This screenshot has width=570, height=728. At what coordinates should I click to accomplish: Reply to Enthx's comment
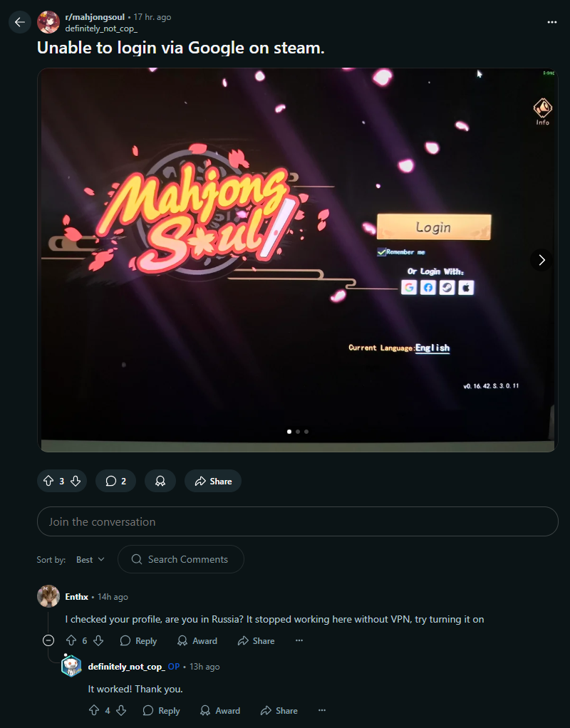(x=138, y=640)
